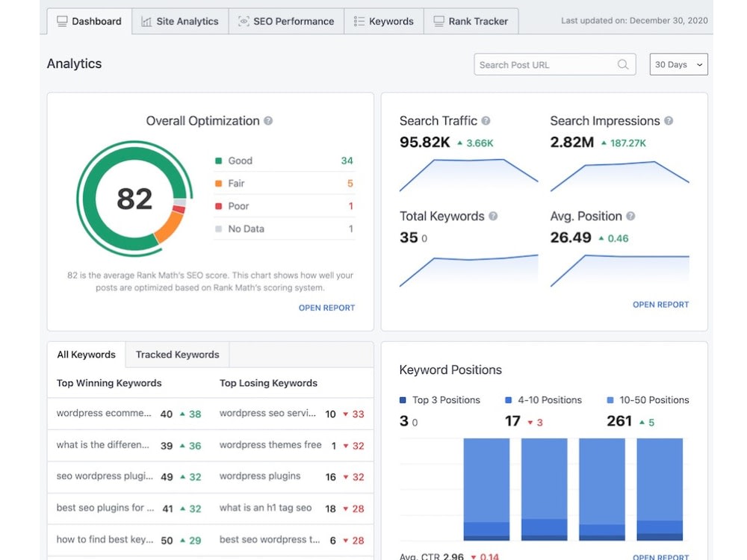Switch to the Site Analytics tab

pos(180,22)
